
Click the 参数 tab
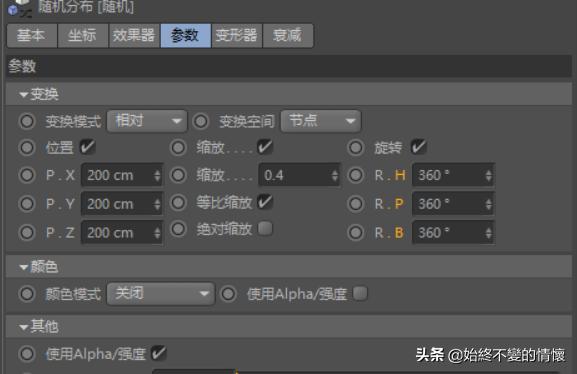point(185,36)
